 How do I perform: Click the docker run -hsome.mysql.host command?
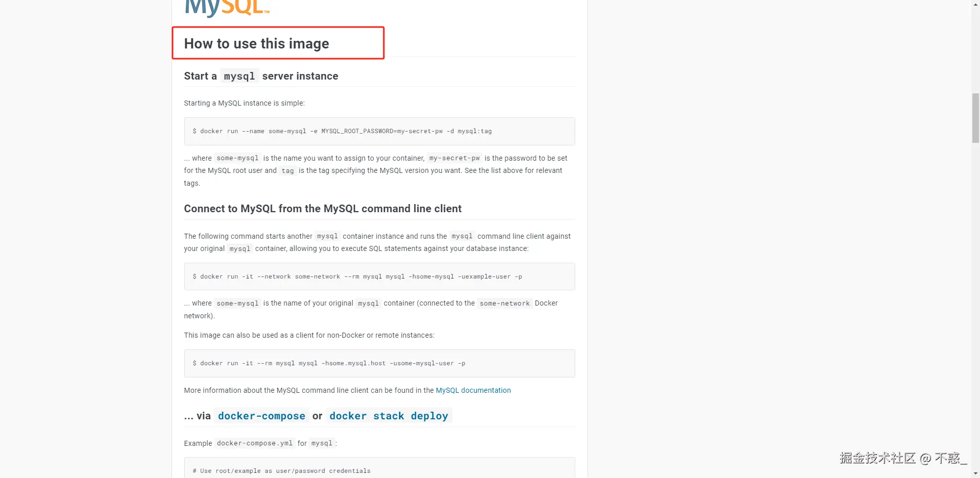coord(329,363)
